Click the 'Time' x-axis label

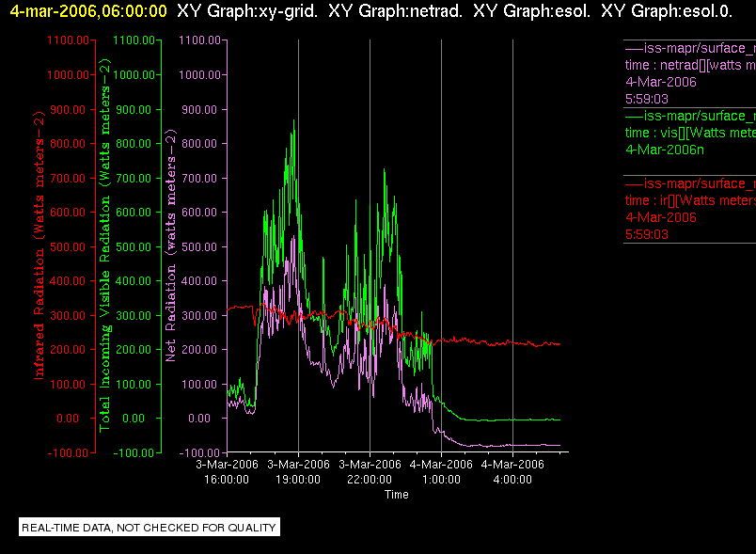click(x=396, y=494)
